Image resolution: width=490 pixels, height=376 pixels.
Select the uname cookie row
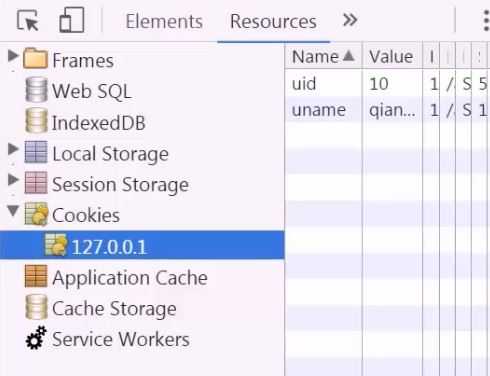[388, 110]
